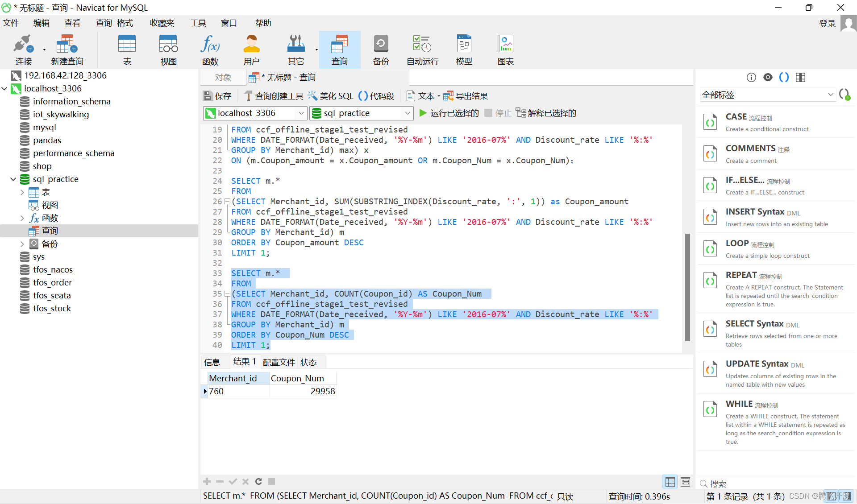Select the mysql database in tree
The image size is (857, 504).
[x=45, y=128]
